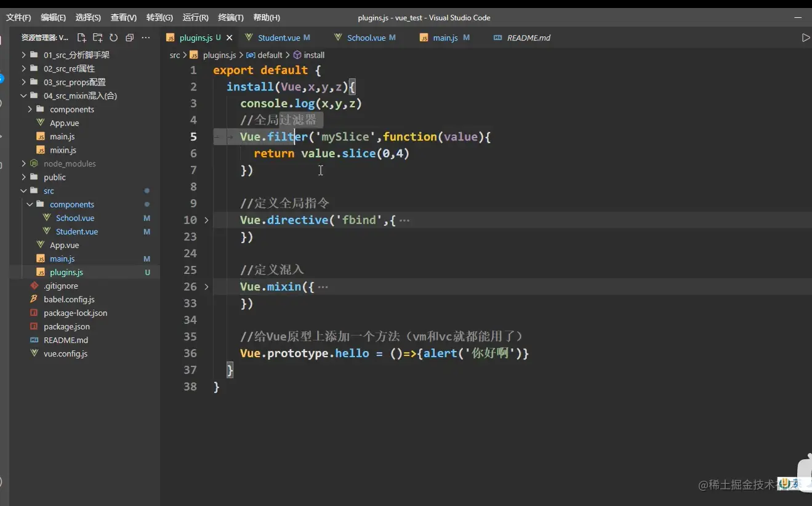Click the collapsed ellipsis after 'fbind',{
This screenshot has height=506, width=812.
pyautogui.click(x=404, y=220)
